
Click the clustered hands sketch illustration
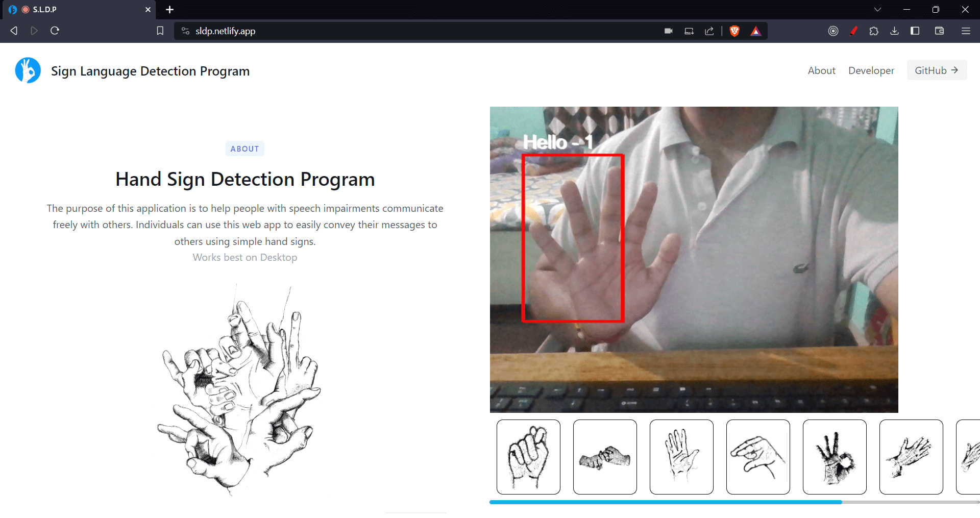(x=239, y=390)
